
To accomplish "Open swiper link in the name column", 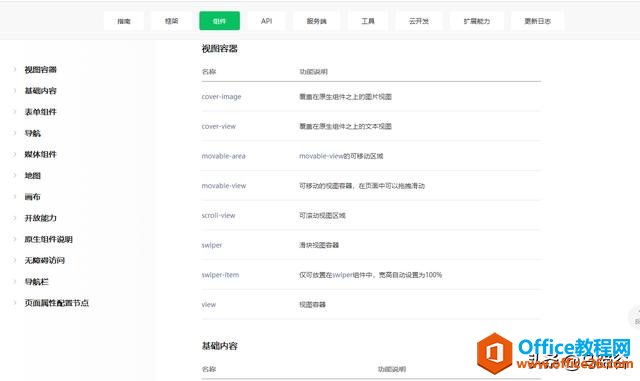I will [212, 245].
